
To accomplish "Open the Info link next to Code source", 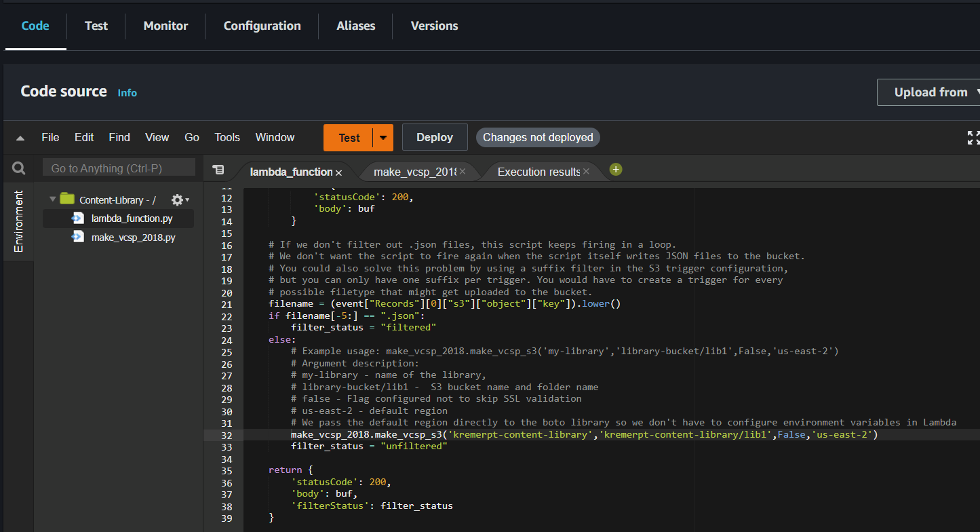I will (x=127, y=92).
